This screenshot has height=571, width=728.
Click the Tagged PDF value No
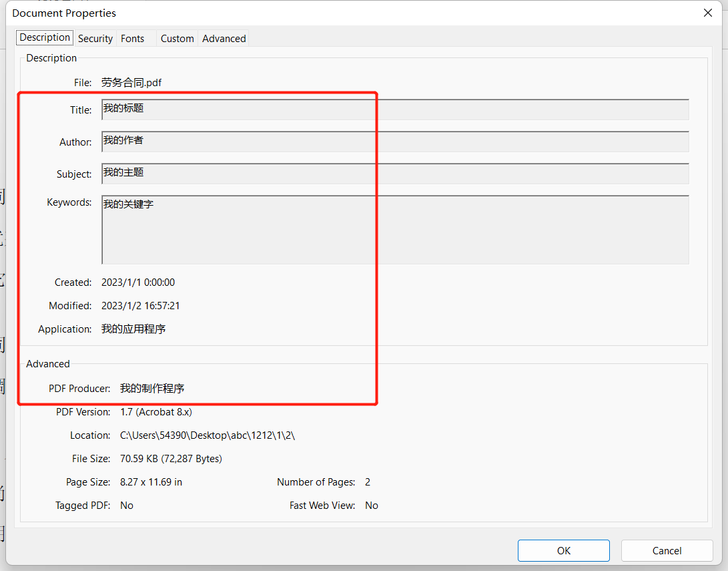point(127,506)
